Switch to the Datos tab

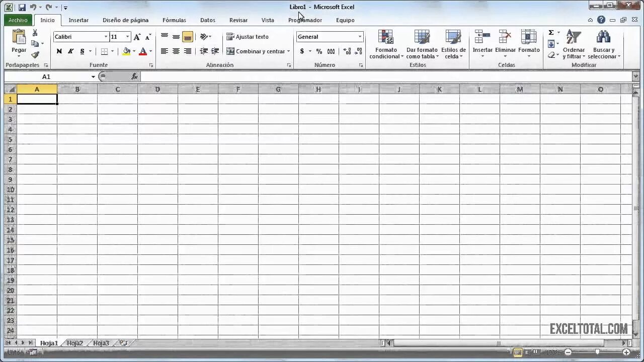208,20
